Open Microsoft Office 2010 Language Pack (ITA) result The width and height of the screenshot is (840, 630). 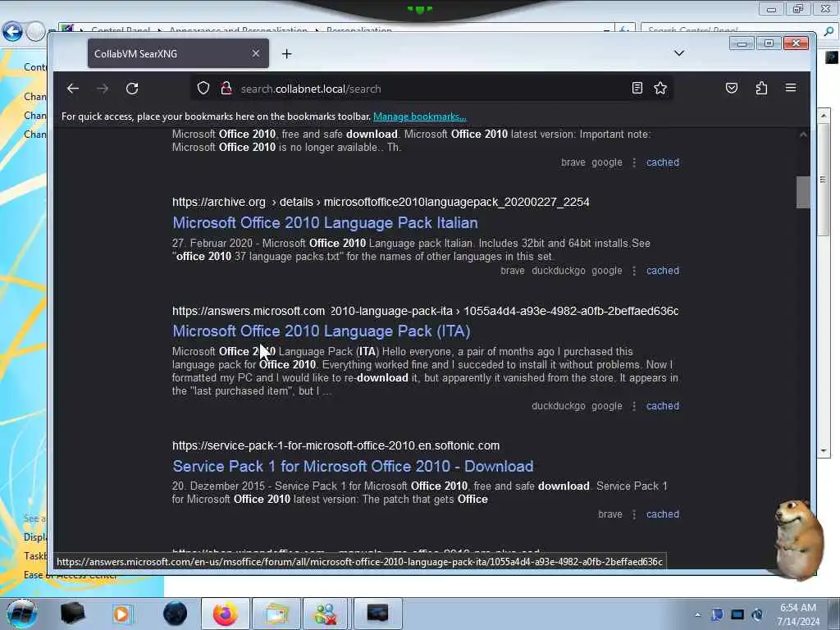tap(322, 331)
